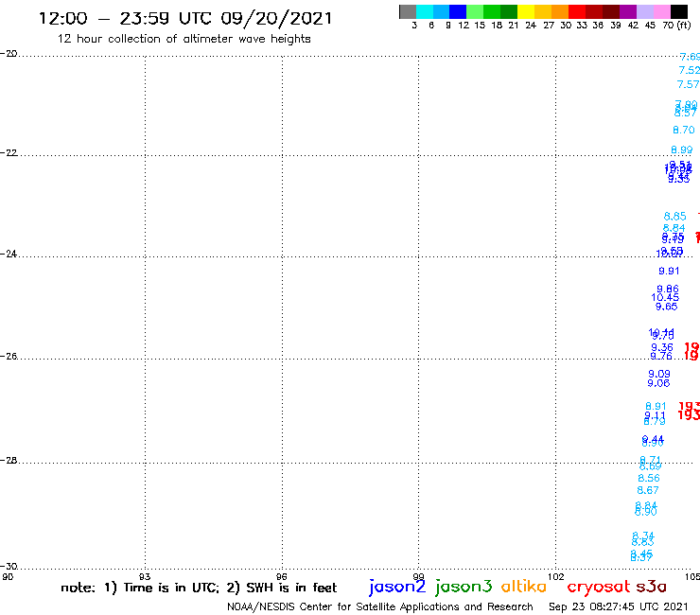Select the bright red swatch in the color scale
Screen dimensions: 700x615
(577, 11)
